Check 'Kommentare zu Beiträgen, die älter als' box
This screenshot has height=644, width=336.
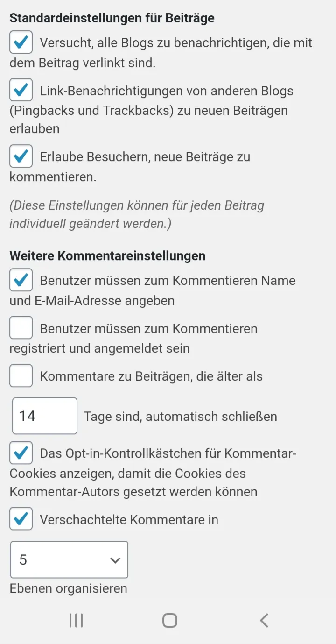pos(21,376)
